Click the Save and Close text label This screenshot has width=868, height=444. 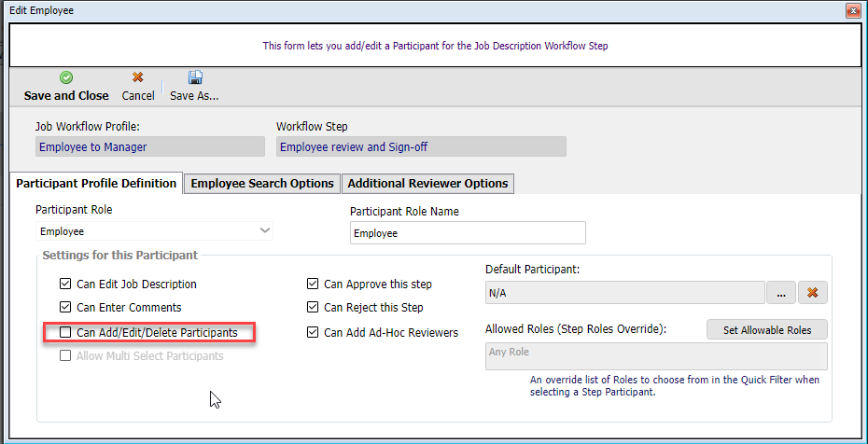[x=66, y=96]
